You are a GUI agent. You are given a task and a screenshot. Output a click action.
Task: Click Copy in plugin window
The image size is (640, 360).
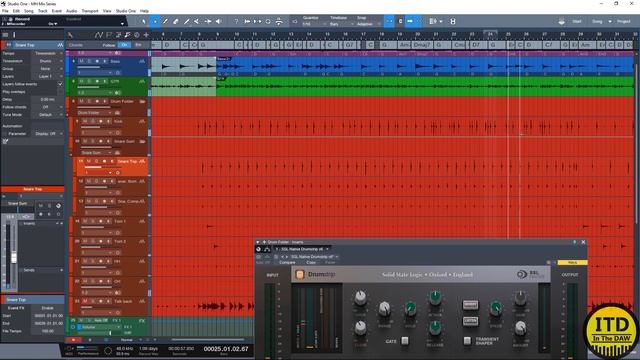(311, 262)
